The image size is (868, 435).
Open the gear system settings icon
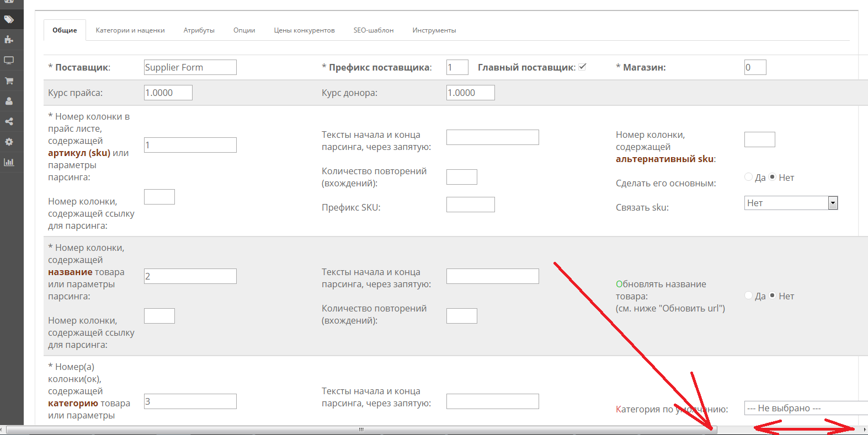click(x=9, y=142)
